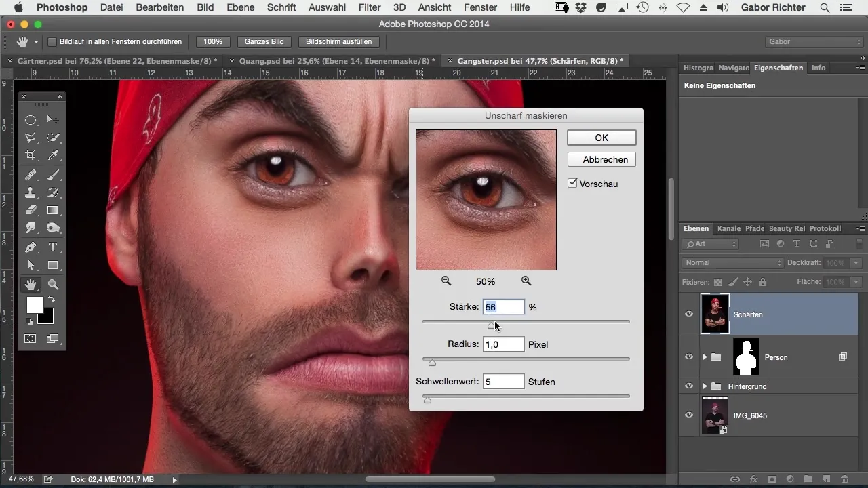
Task: Open the Filter menu
Action: coord(370,7)
